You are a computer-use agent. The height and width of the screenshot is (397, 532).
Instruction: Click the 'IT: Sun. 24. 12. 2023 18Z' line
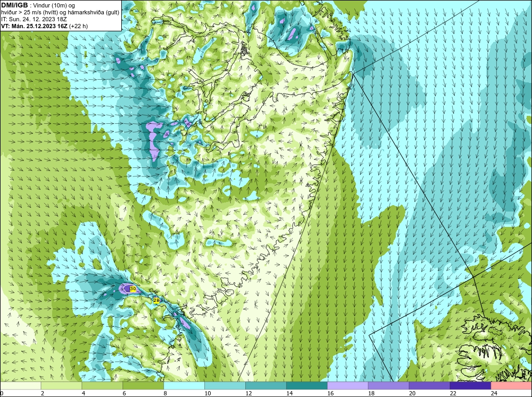click(33, 19)
